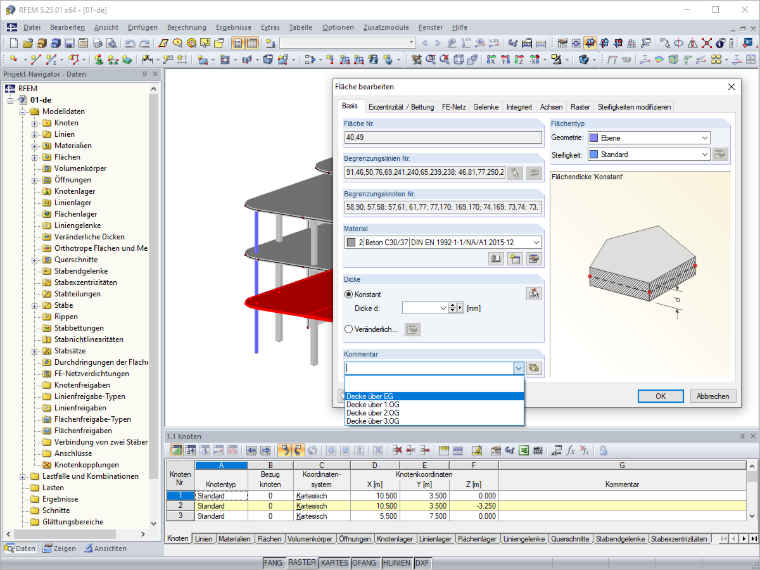Toggle FANG snap in status bar
Image resolution: width=760 pixels, height=570 pixels.
pyautogui.click(x=273, y=563)
